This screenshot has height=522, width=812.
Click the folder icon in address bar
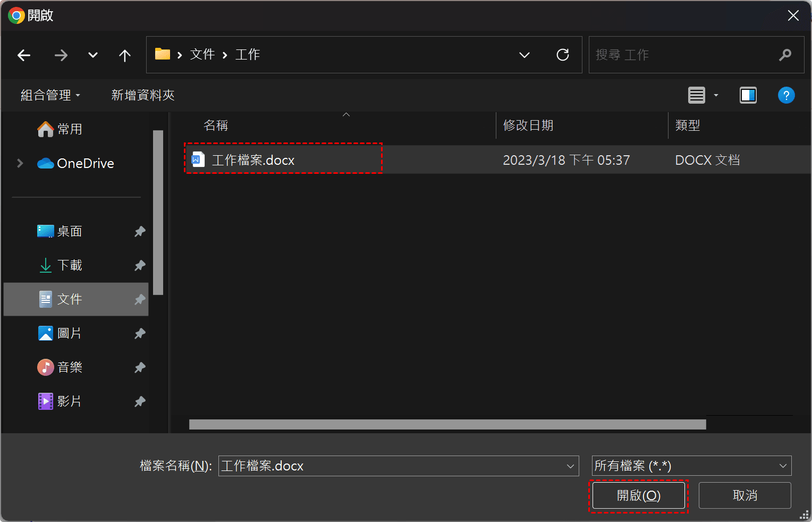(162, 54)
